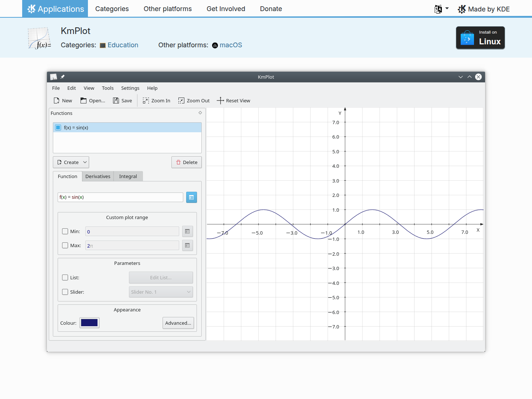The image size is (532, 399).
Task: Open the File menu
Action: click(56, 88)
